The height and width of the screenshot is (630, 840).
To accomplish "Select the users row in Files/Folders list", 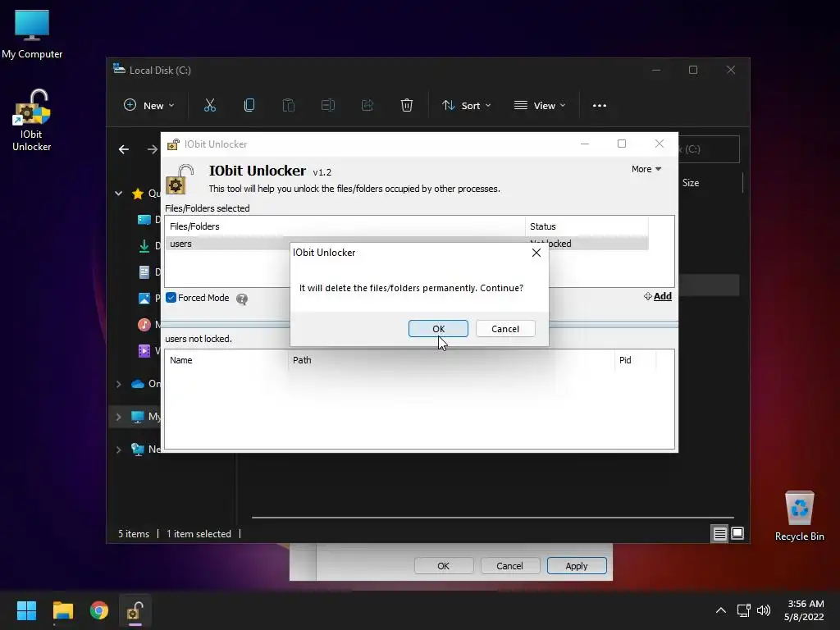I will coord(407,243).
